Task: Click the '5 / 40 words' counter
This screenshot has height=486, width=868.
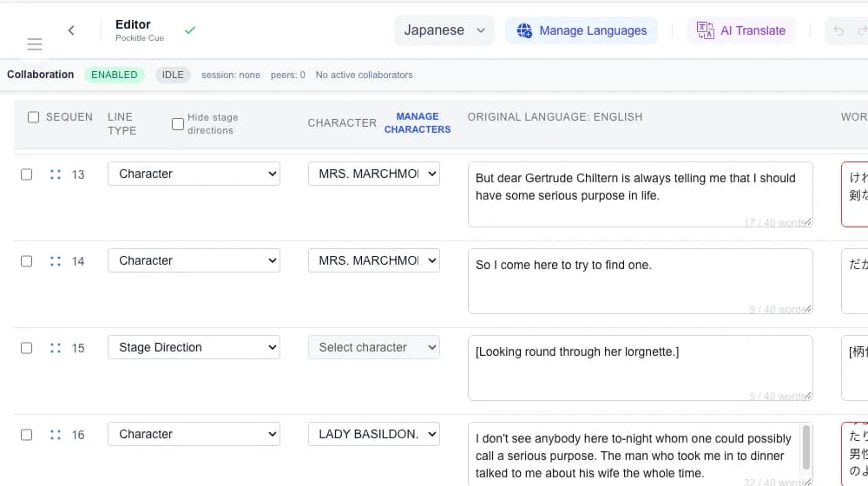Action: click(776, 397)
